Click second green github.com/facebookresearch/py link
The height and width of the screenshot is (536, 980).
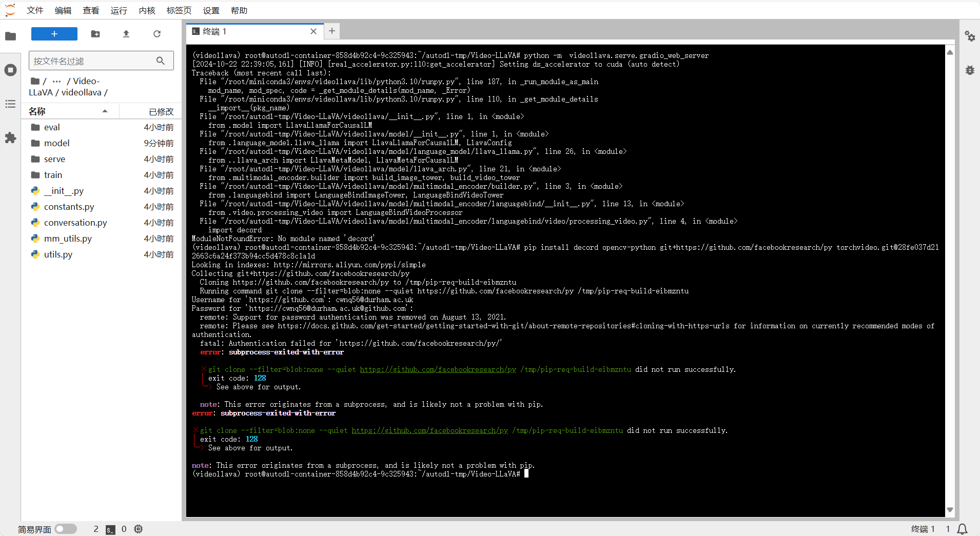click(430, 430)
